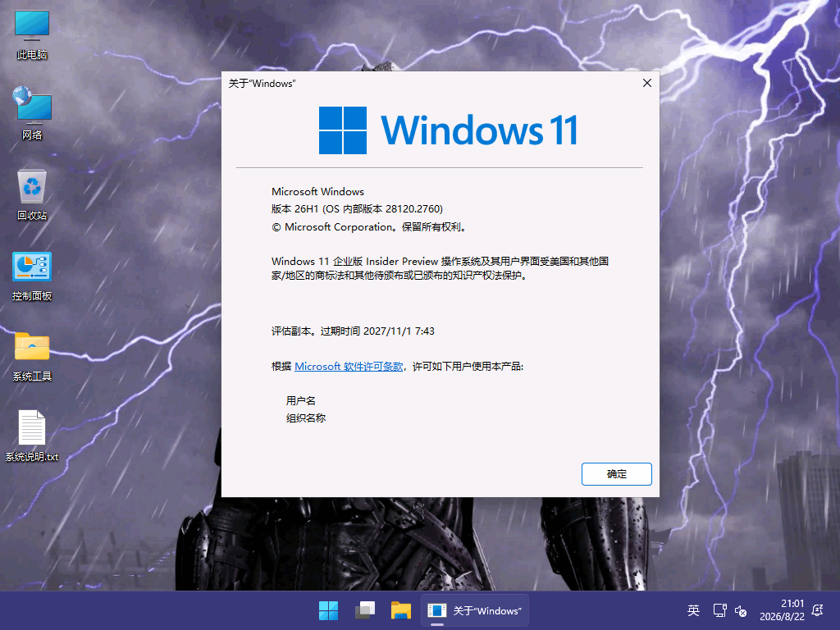840x630 pixels.
Task: Click the "© Microsoft Corporation" copyright line
Action: [370, 227]
